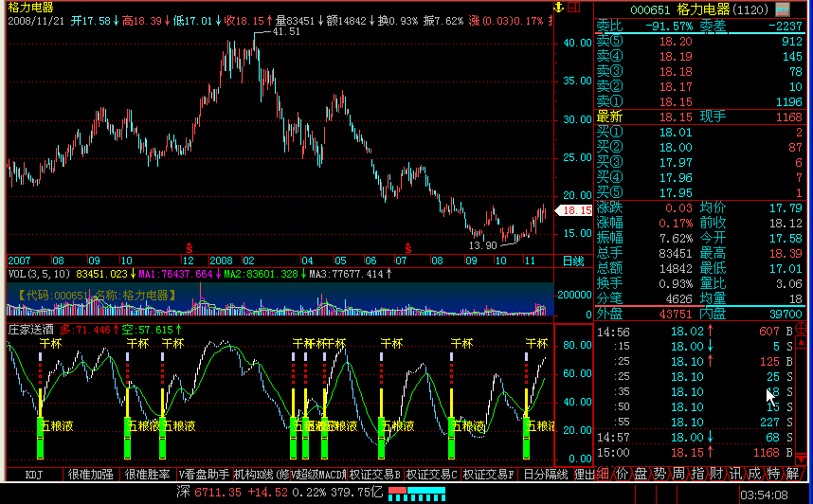Click the 13.90 low price annotation on the chart

point(482,245)
